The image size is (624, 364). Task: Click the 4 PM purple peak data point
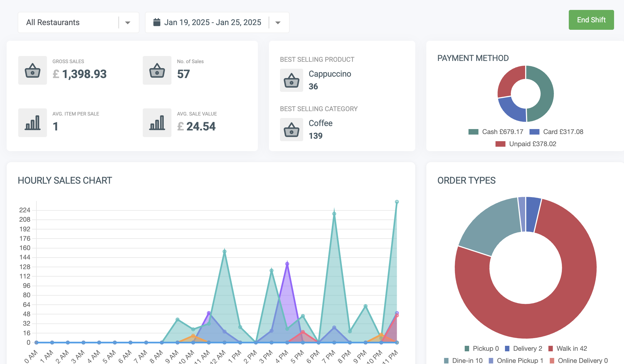(x=287, y=264)
